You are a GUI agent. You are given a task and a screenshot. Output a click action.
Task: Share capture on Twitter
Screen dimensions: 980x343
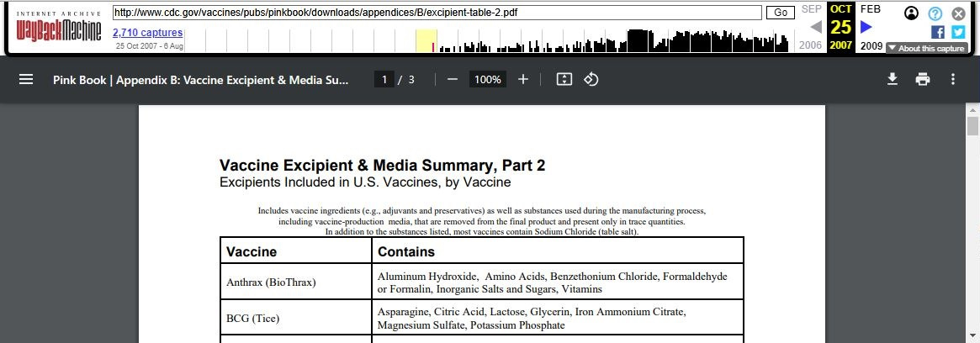click(958, 32)
